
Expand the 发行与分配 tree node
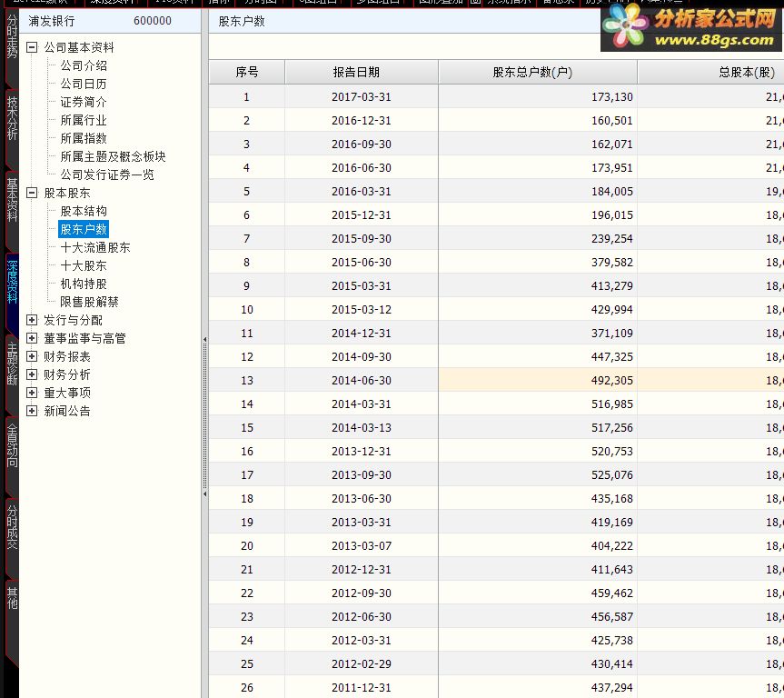pyautogui.click(x=32, y=320)
